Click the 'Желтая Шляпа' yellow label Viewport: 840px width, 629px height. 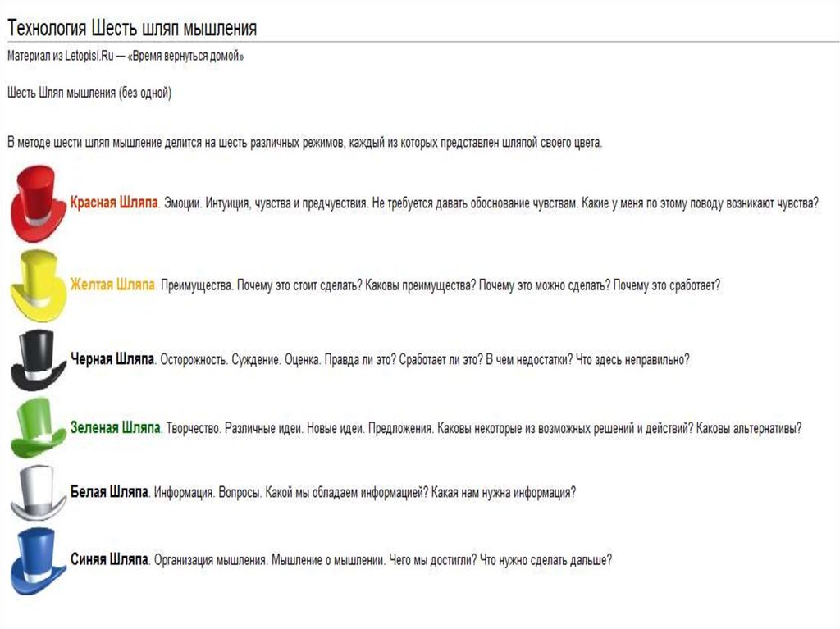click(112, 285)
